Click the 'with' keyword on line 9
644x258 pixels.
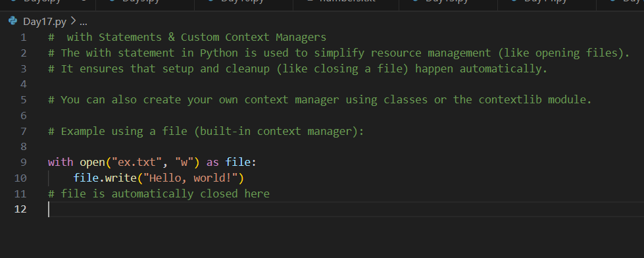pos(61,163)
